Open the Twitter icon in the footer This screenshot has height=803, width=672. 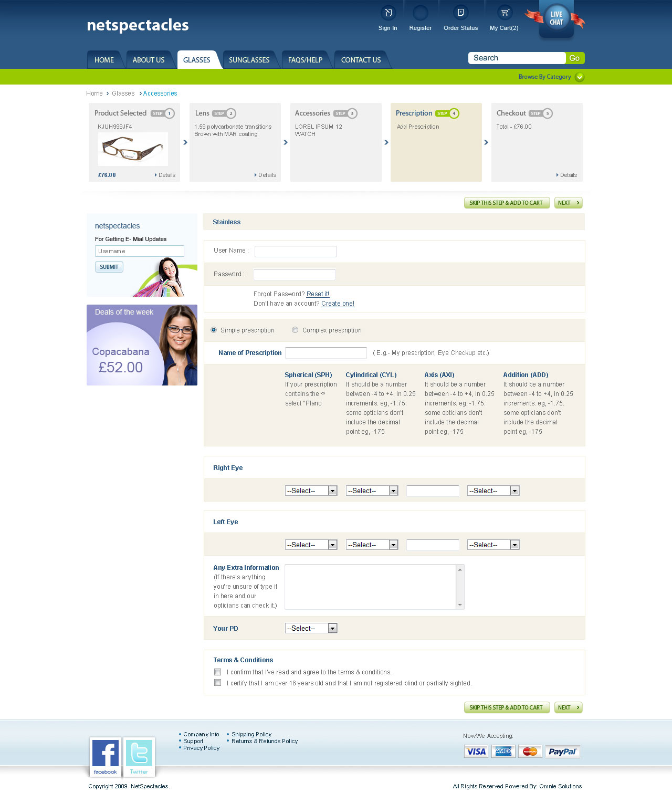tap(139, 757)
